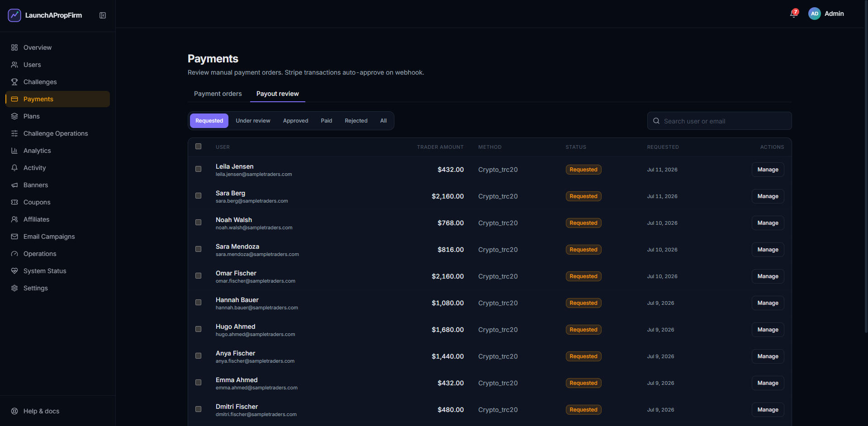Screen dimensions: 868x426
Task: Filter by Requested status
Action: (209, 121)
